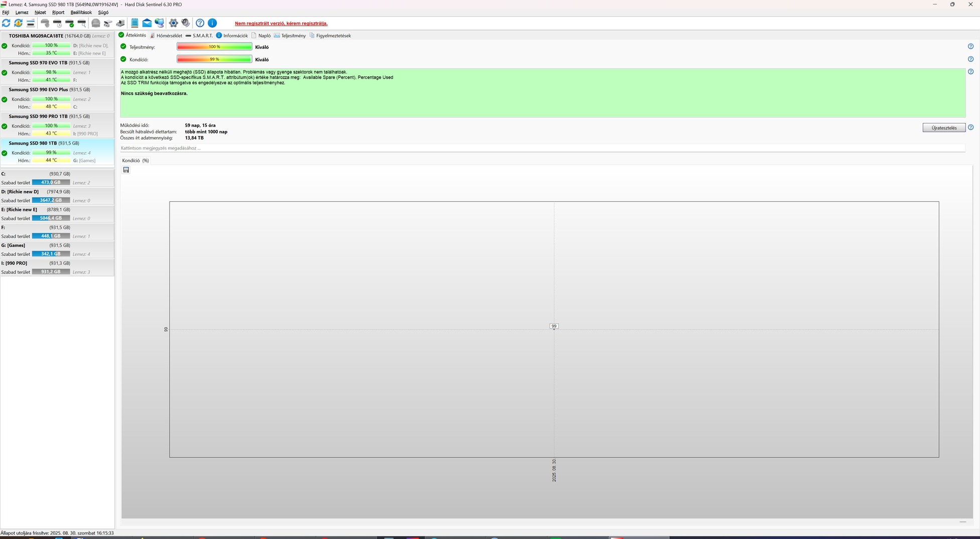Click the help icon next to Újratesztelés

coord(970,127)
